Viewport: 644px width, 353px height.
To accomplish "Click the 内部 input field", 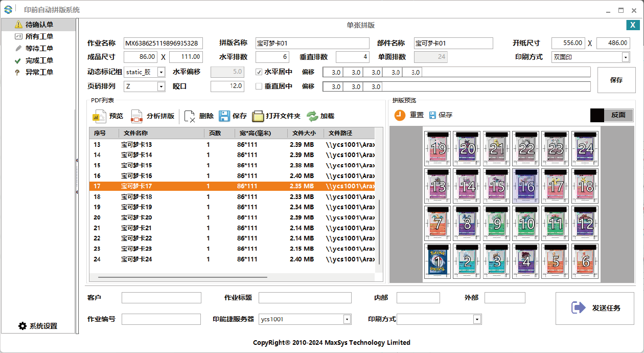I will click(418, 298).
